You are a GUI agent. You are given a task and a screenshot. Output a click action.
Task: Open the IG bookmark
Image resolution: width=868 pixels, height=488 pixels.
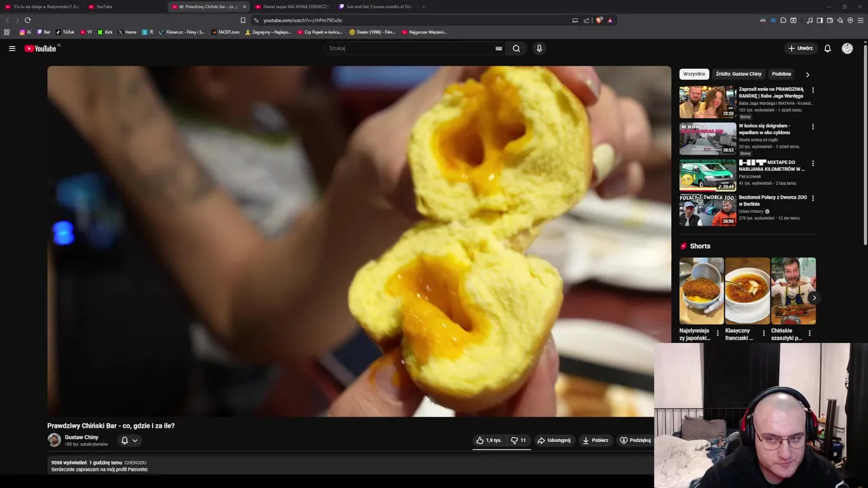click(25, 32)
